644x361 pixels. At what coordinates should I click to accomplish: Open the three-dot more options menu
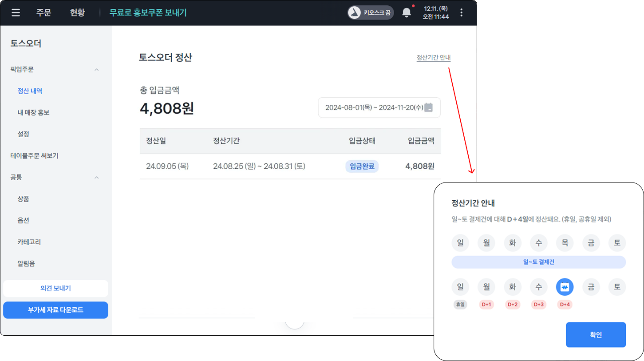coord(462,12)
